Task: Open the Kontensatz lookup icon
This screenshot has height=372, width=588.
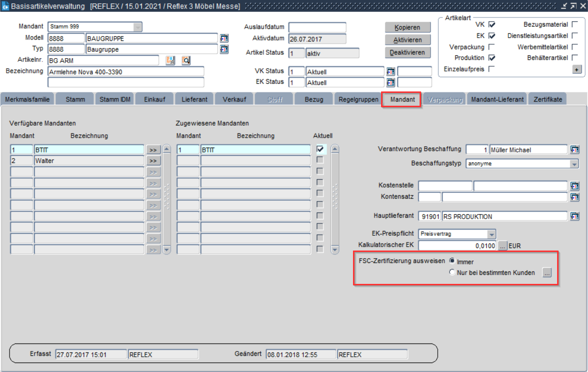Action: [575, 197]
